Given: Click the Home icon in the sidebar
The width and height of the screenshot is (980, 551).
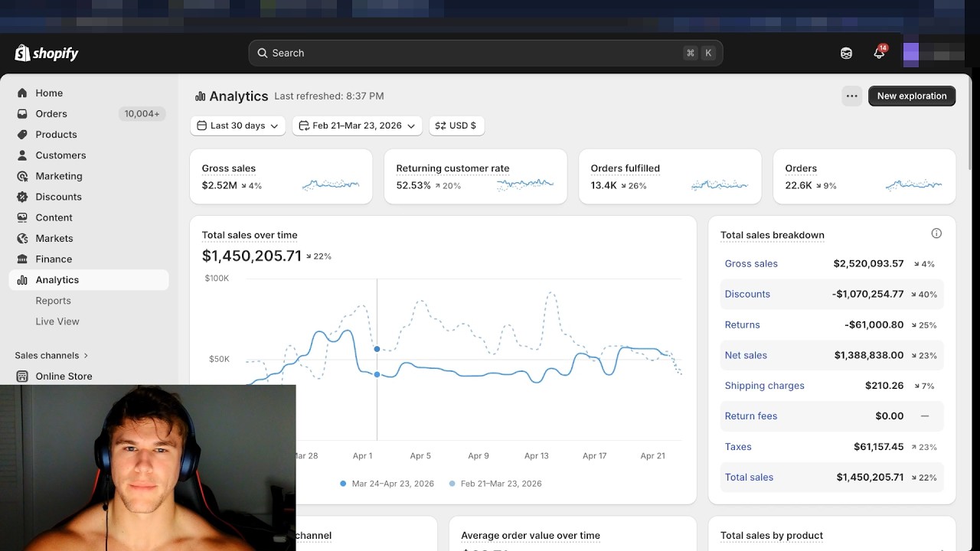Looking at the screenshot, I should pyautogui.click(x=22, y=93).
